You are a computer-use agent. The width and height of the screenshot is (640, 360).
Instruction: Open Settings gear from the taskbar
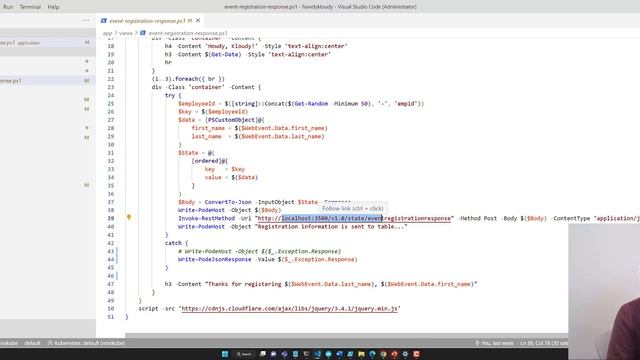pos(405,354)
